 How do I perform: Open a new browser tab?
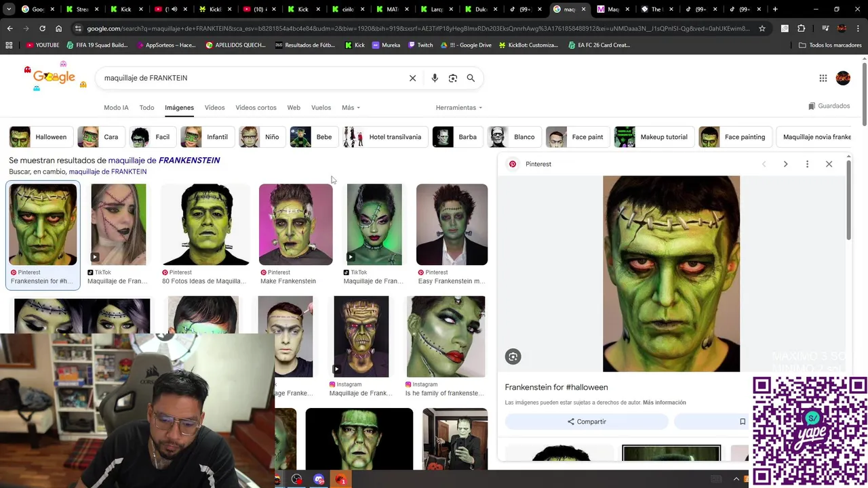[x=775, y=9]
